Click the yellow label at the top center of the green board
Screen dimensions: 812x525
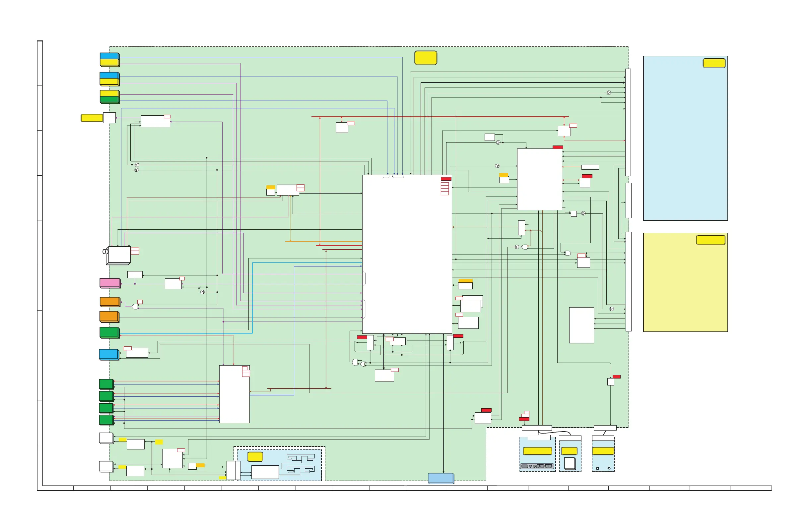coord(426,58)
